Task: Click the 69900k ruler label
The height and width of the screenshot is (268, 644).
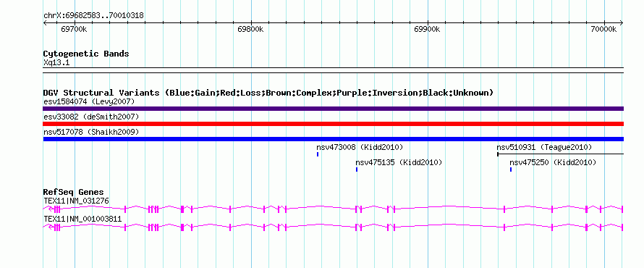Action: pyautogui.click(x=427, y=29)
